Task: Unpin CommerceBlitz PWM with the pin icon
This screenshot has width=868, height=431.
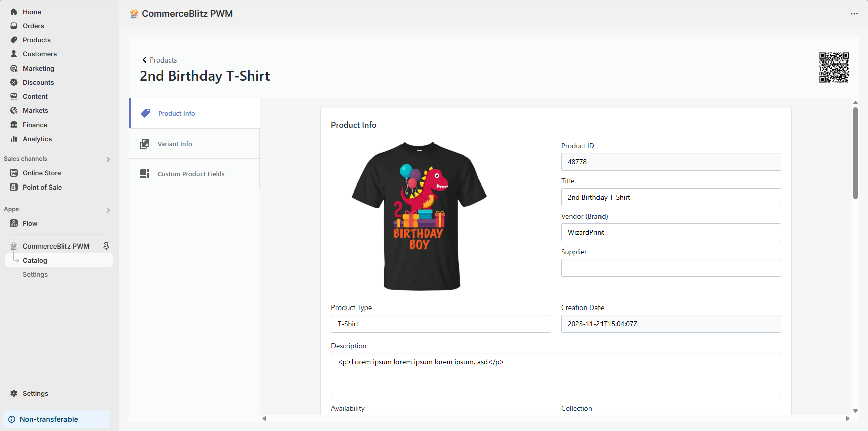Action: click(106, 246)
